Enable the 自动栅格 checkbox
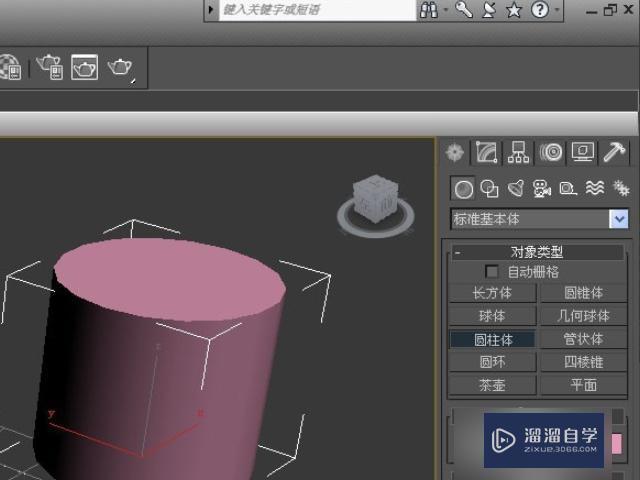This screenshot has height=480, width=640. click(x=491, y=271)
